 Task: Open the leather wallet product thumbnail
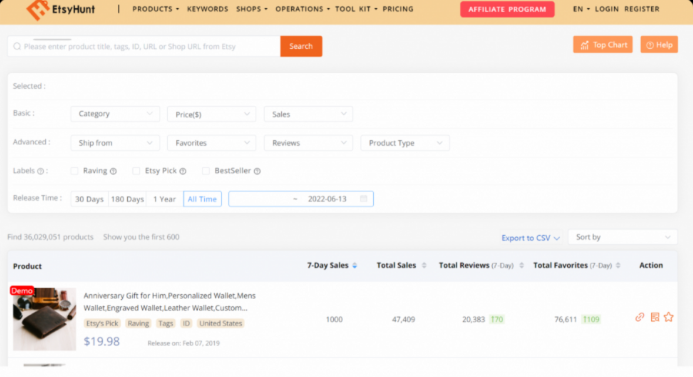click(x=44, y=319)
